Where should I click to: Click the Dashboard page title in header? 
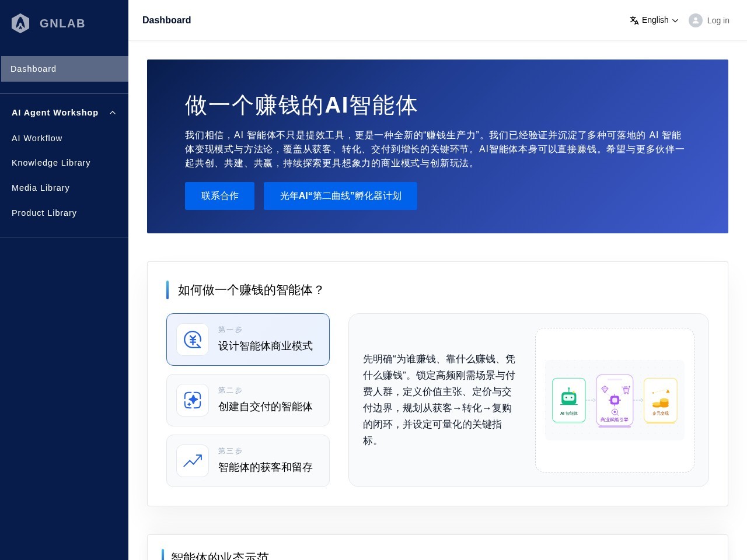click(x=166, y=20)
